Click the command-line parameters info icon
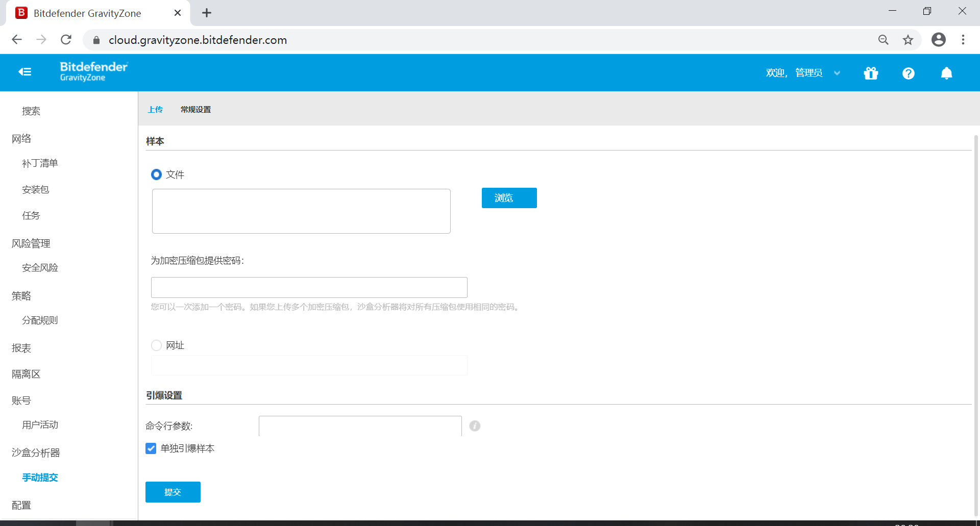The width and height of the screenshot is (980, 526). pos(475,425)
